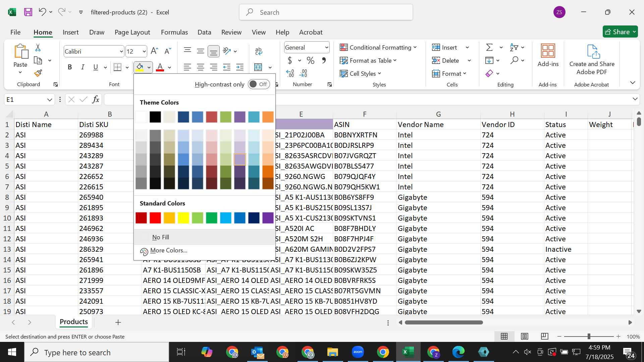Toggle Middle Align in alignment group
644x362 pixels.
point(201,51)
